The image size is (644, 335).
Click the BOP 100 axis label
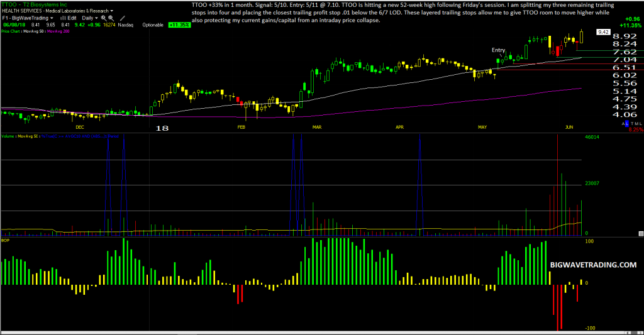click(x=589, y=241)
